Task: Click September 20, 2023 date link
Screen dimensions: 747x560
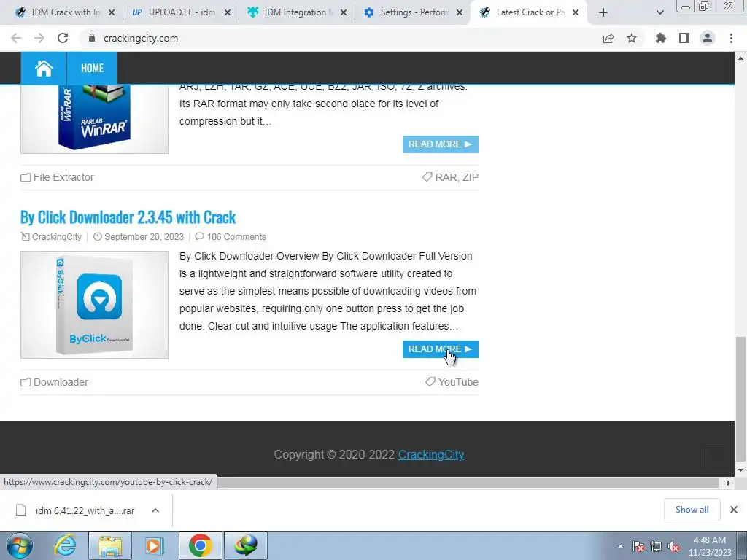Action: coord(144,237)
